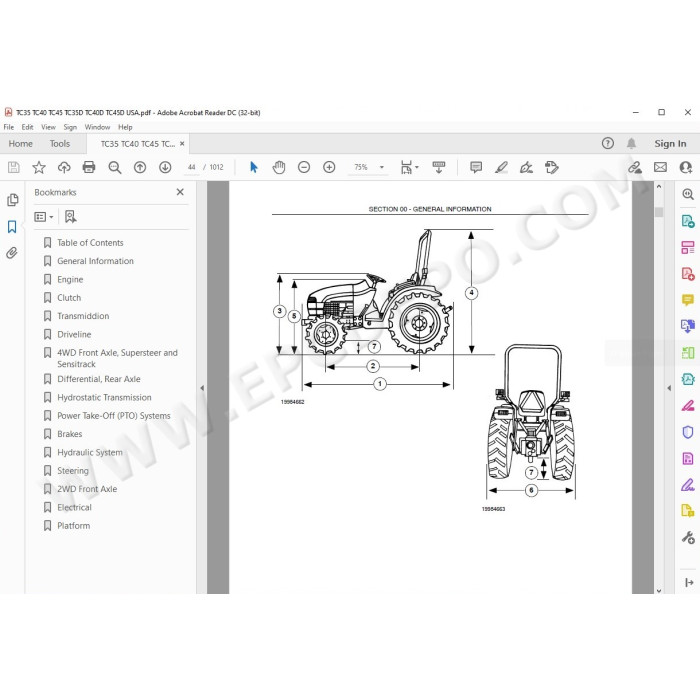Open the File menu
This screenshot has width=700, height=700.
8,127
